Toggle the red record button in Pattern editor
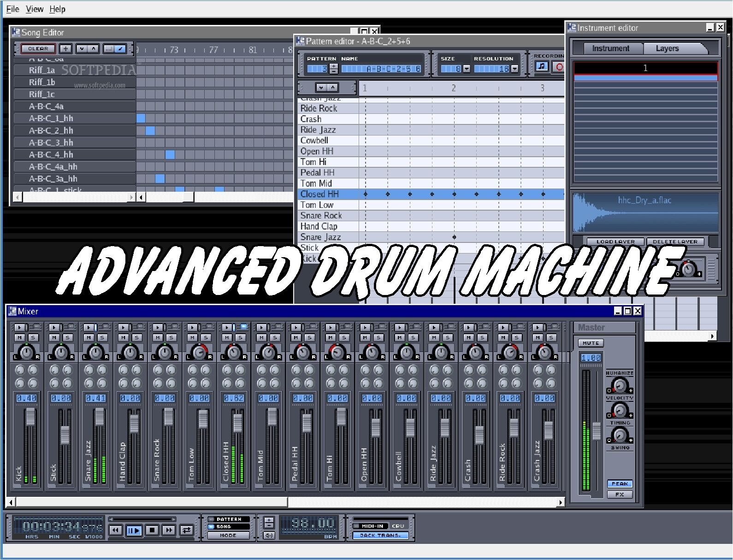This screenshot has width=733, height=560. [559, 67]
